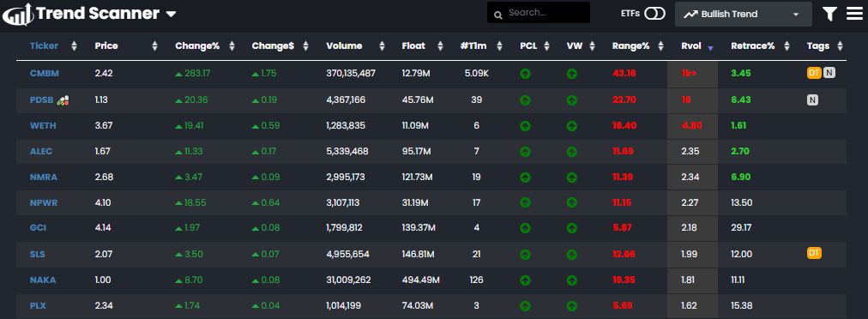Click the DT tag on CMBM row
The image size is (868, 319).
814,72
